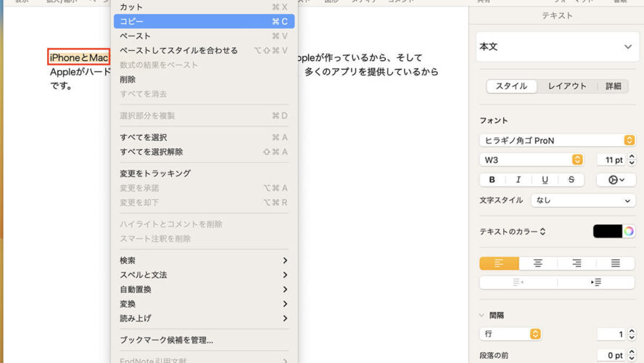Image resolution: width=644 pixels, height=363 pixels.
Task: Align text to the right
Action: tap(577, 263)
